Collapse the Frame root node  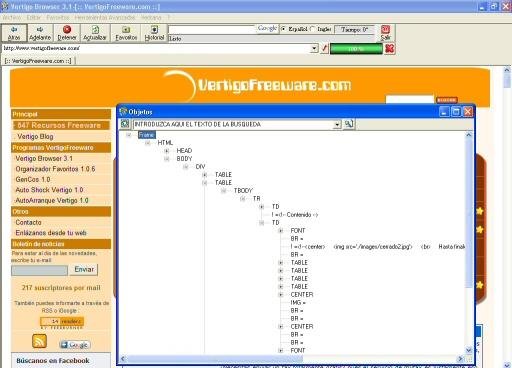pos(129,135)
